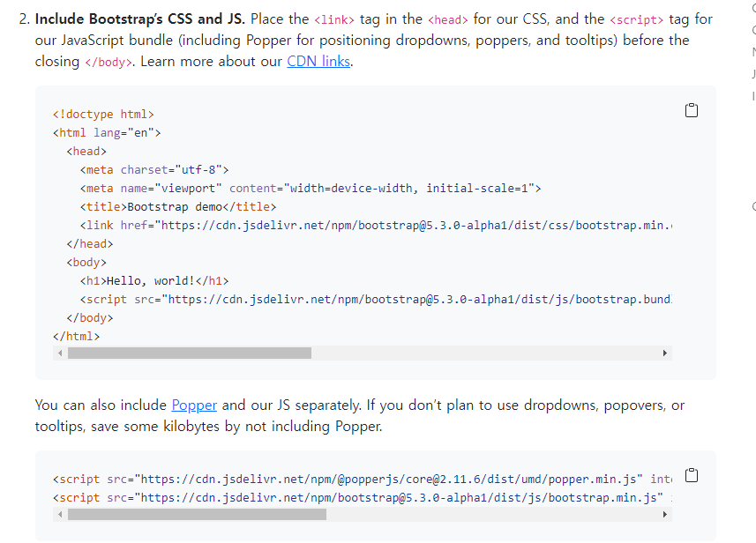Viewport: 756px width, 543px height.
Task: Click the "Include Bootstrap's CSS and JS." heading
Action: 140,19
